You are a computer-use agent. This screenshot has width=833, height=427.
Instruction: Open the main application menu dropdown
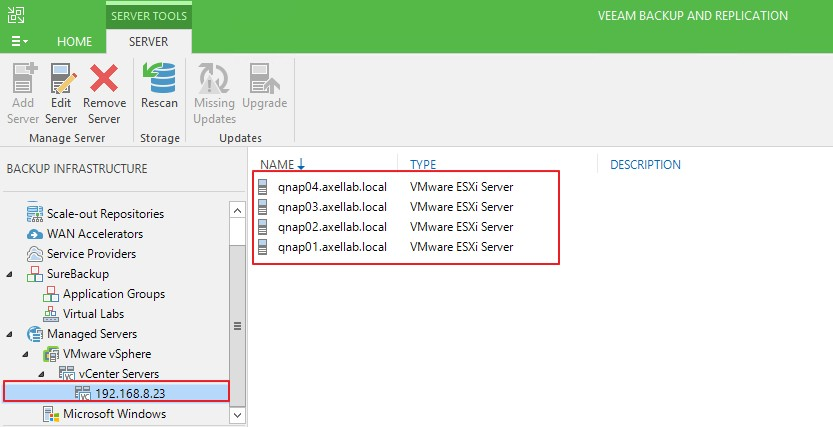pos(19,42)
